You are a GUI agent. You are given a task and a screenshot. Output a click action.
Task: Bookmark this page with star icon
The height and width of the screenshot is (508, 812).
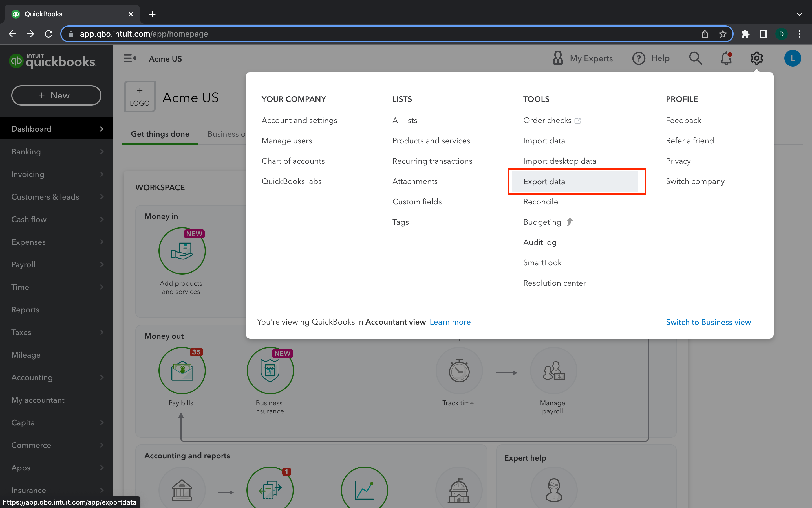coord(723,34)
